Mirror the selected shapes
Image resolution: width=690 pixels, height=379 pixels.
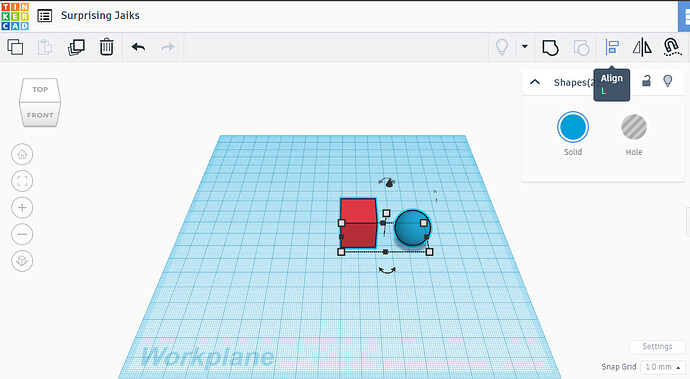[x=642, y=47]
